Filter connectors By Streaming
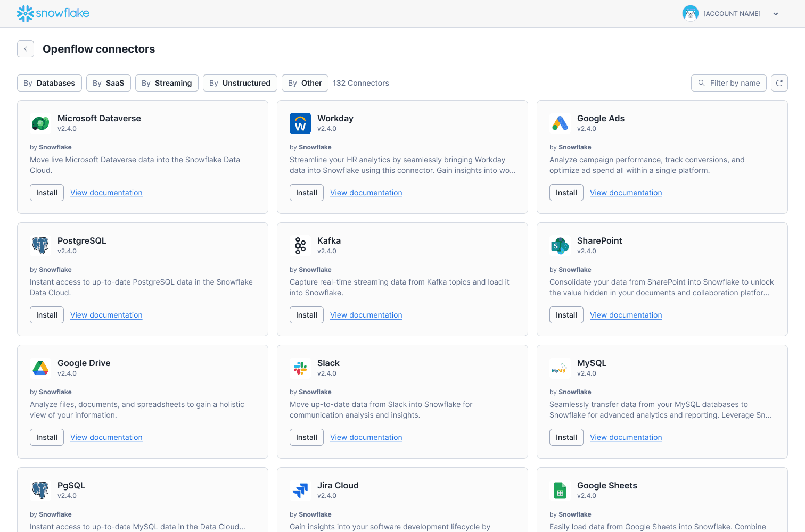 click(167, 83)
